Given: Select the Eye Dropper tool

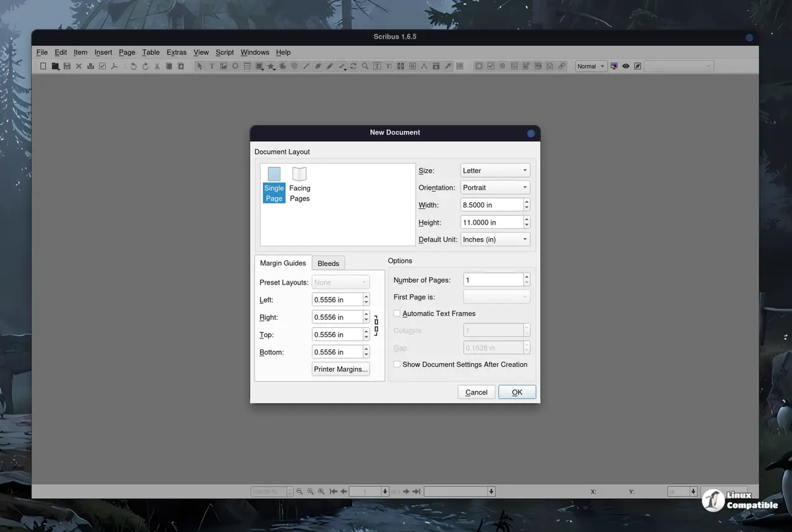Looking at the screenshot, I should pos(447,66).
